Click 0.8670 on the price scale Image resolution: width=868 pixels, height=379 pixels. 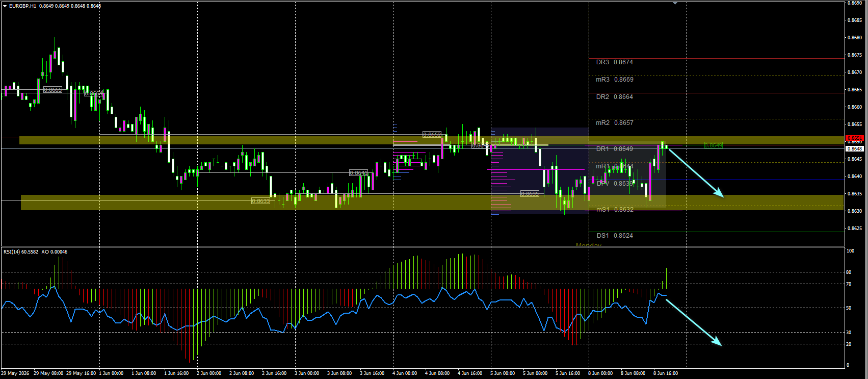pos(855,72)
